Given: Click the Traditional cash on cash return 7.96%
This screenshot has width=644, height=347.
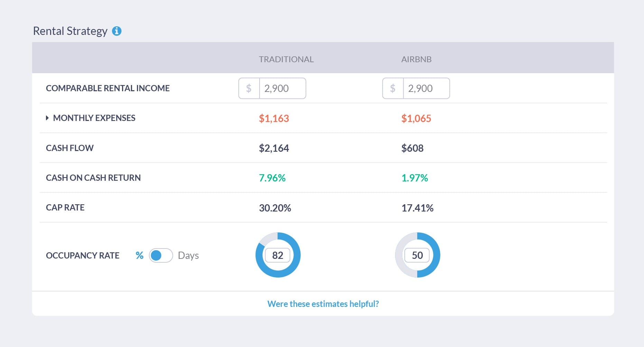Looking at the screenshot, I should 272,178.
